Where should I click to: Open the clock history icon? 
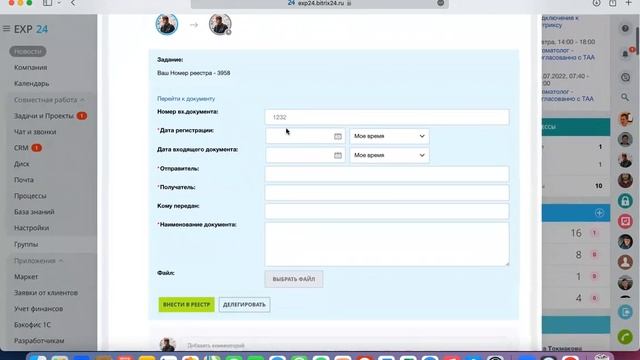point(625,77)
